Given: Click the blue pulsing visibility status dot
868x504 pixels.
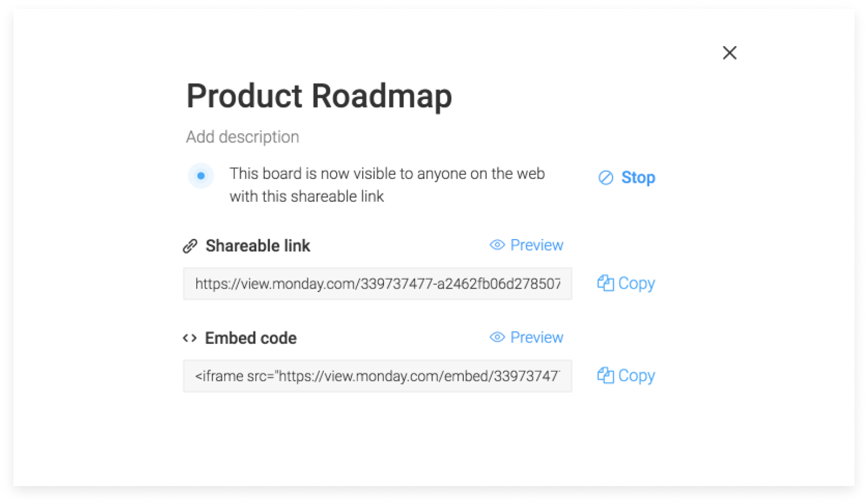Looking at the screenshot, I should [x=201, y=175].
